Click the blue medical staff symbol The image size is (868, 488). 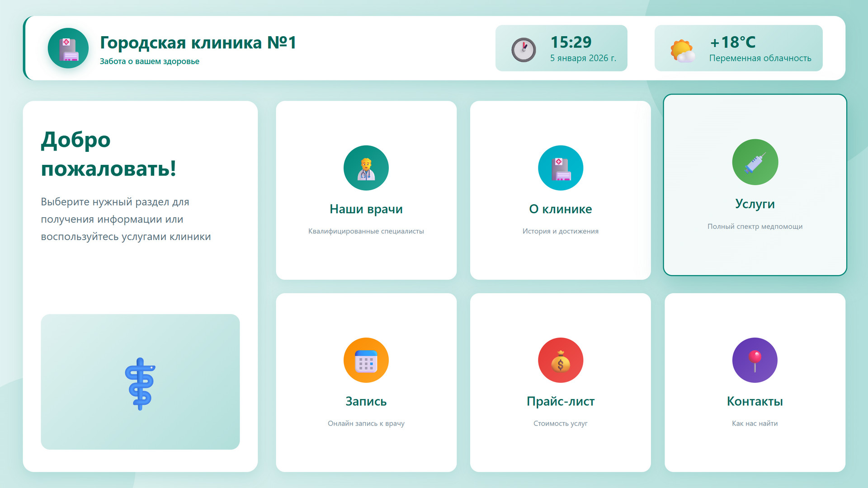(x=140, y=384)
